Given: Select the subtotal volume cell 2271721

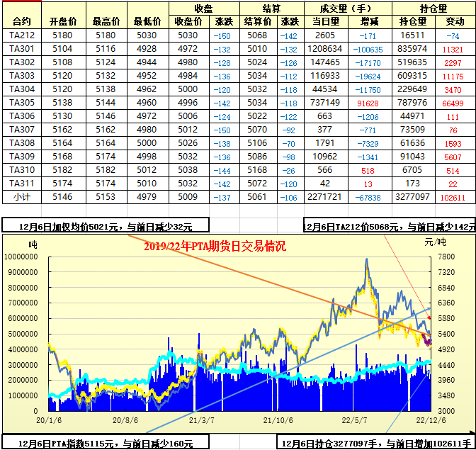Looking at the screenshot, I should pyautogui.click(x=325, y=196).
